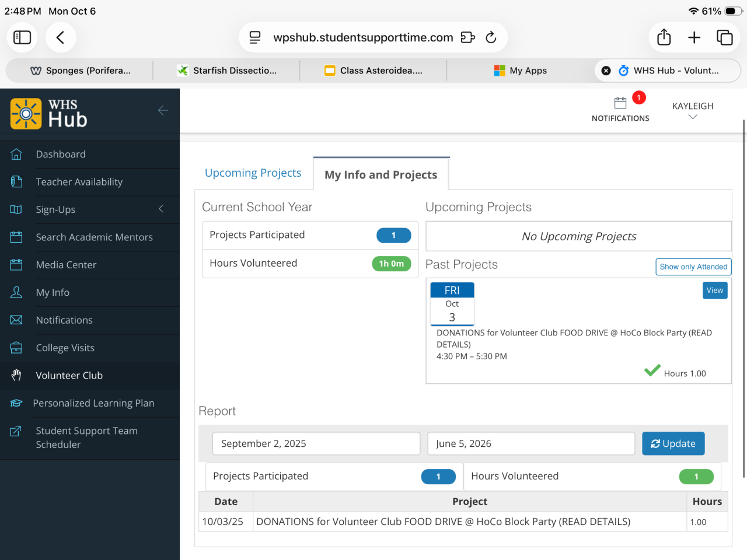Open page settings icon in address bar
This screenshot has height=560, width=747.
click(x=255, y=37)
